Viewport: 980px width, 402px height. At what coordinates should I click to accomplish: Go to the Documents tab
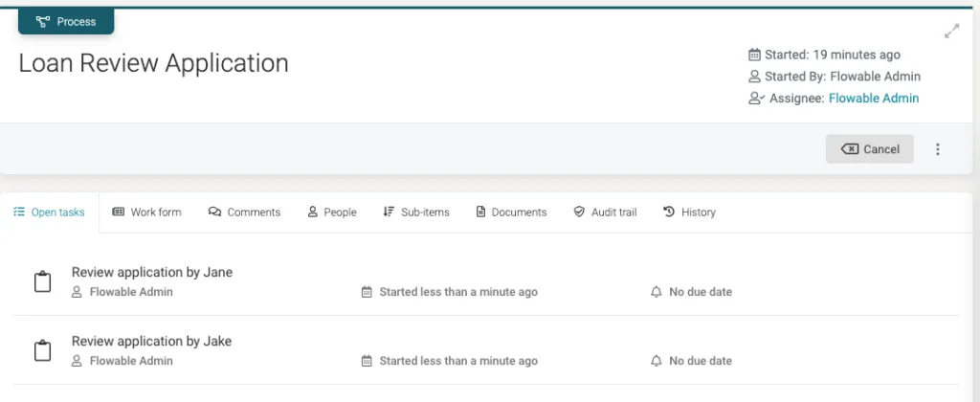(511, 212)
